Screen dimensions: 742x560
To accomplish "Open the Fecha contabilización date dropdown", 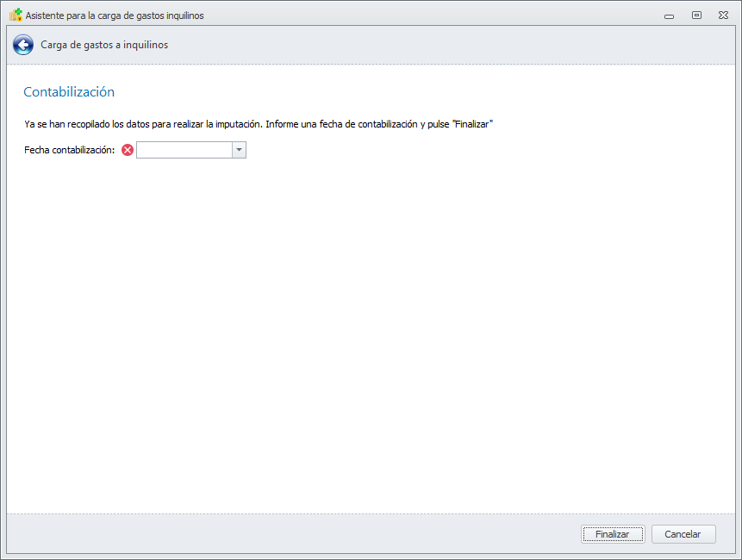I will 239,150.
